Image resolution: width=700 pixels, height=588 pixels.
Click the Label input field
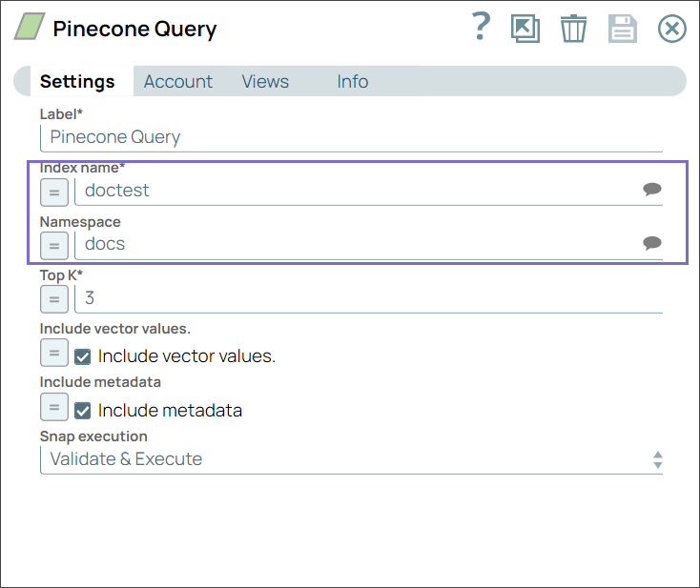(351, 137)
